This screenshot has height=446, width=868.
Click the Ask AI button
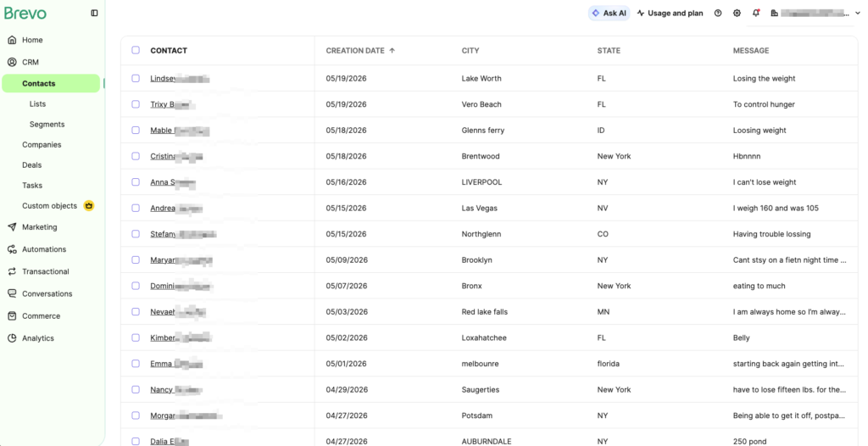(x=609, y=14)
